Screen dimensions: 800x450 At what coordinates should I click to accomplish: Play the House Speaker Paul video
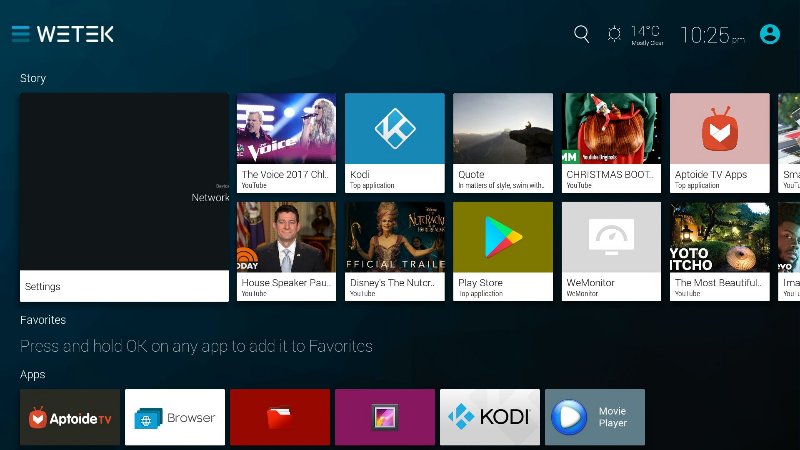pyautogui.click(x=286, y=251)
